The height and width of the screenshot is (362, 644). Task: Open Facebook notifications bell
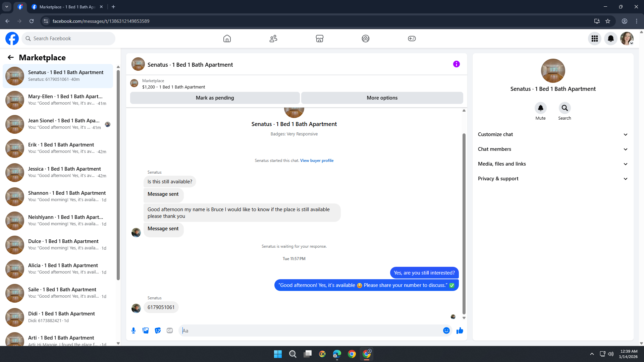610,39
